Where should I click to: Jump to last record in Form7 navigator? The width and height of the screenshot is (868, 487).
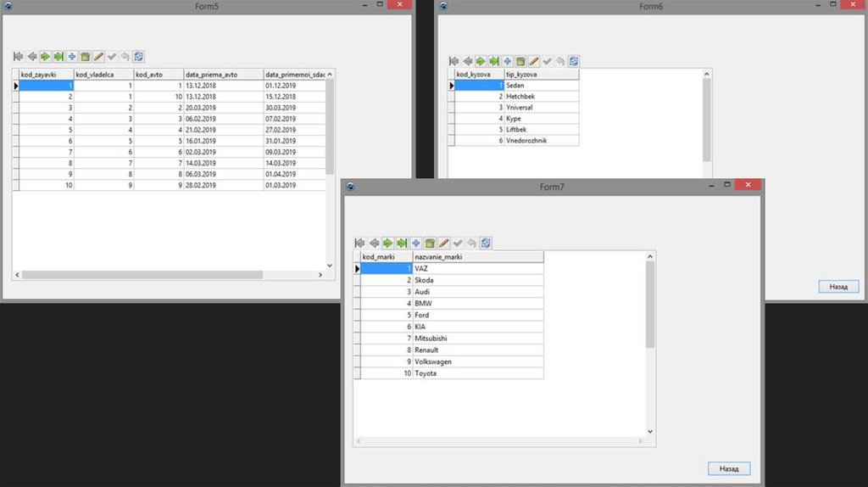click(x=402, y=243)
